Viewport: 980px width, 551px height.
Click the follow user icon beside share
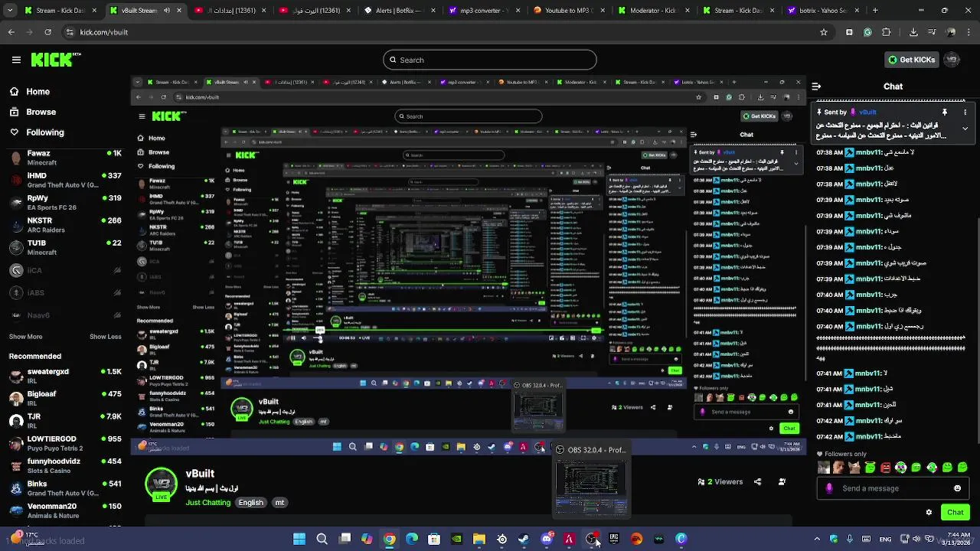781,482
